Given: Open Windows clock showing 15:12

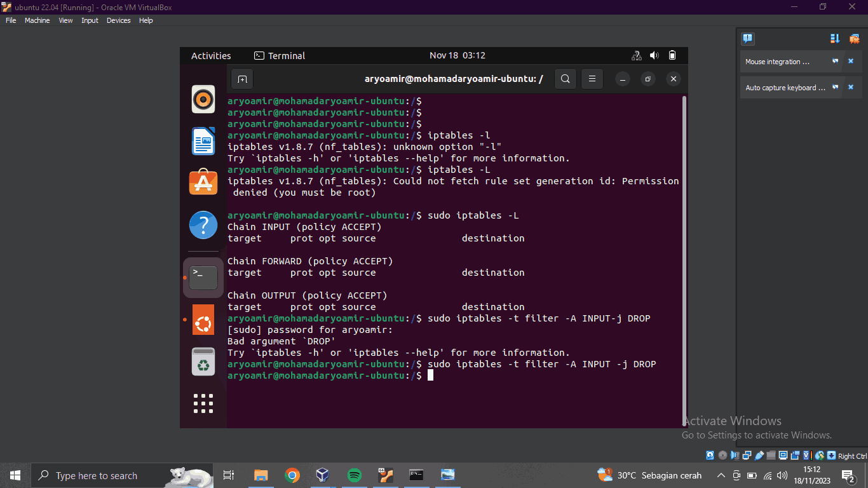Looking at the screenshot, I should pyautogui.click(x=811, y=475).
